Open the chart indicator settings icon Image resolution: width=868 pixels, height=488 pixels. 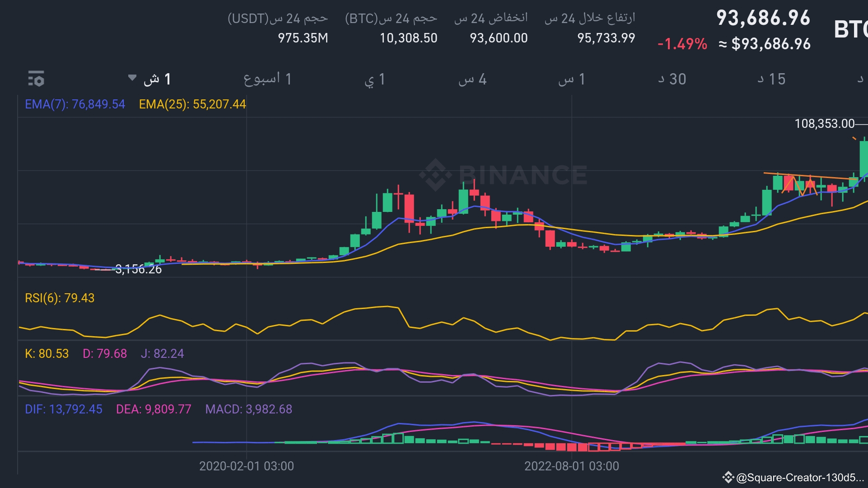pyautogui.click(x=36, y=79)
